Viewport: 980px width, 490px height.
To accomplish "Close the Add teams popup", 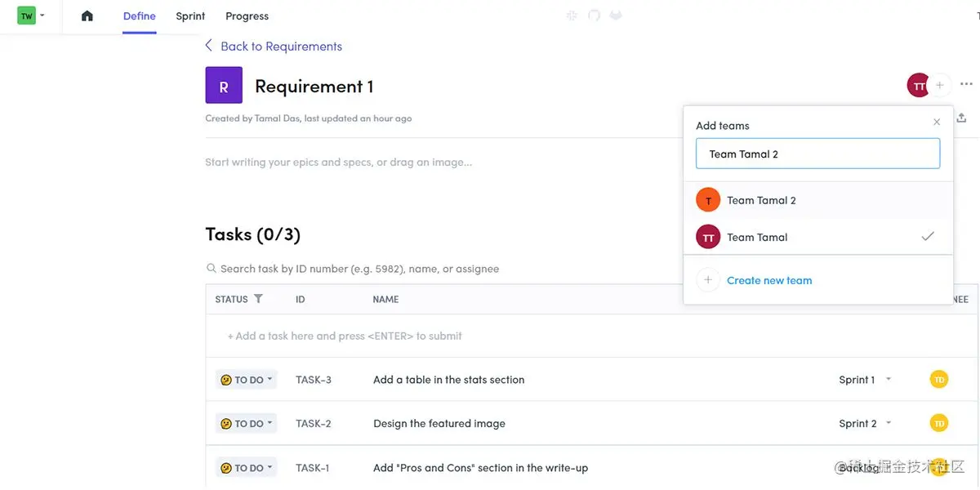I will [x=937, y=122].
